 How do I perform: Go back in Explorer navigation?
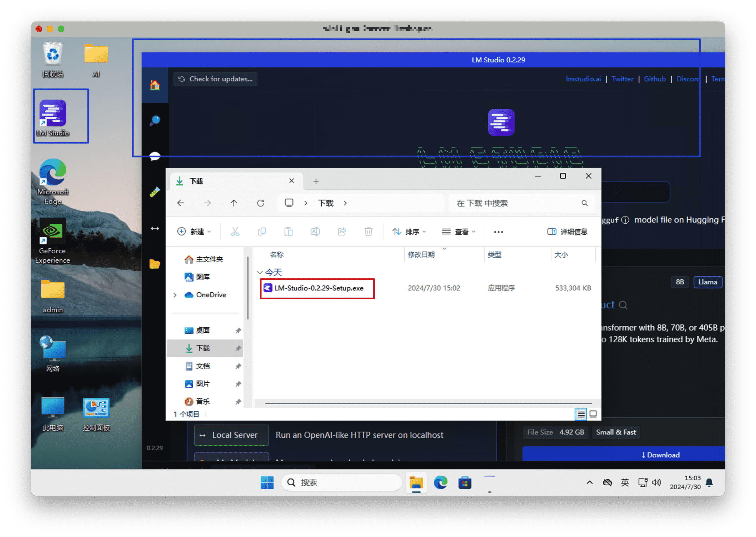[x=181, y=203]
